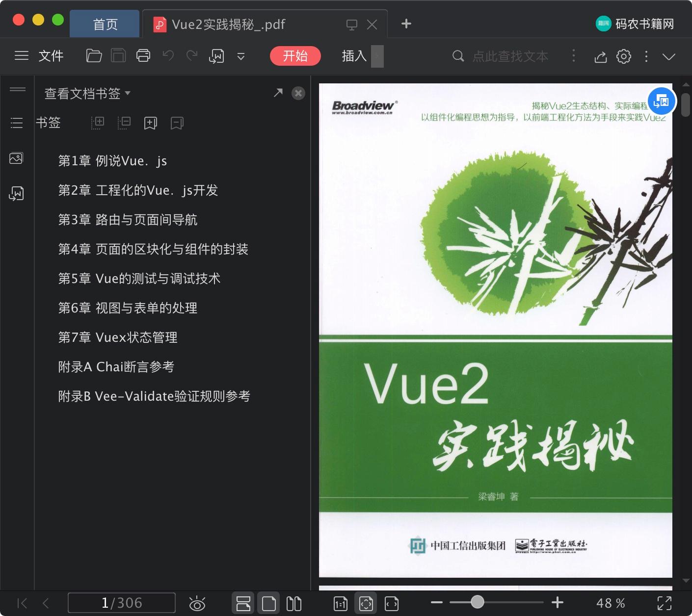
Task: Zoom in with plus button
Action: click(558, 602)
